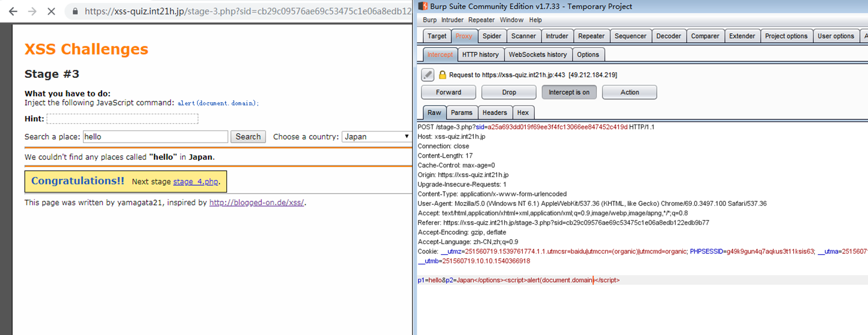Switch to the User options tab

[836, 36]
